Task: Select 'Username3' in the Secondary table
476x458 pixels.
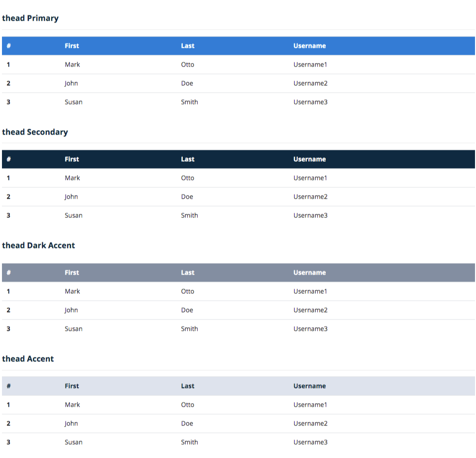Action: (310, 215)
